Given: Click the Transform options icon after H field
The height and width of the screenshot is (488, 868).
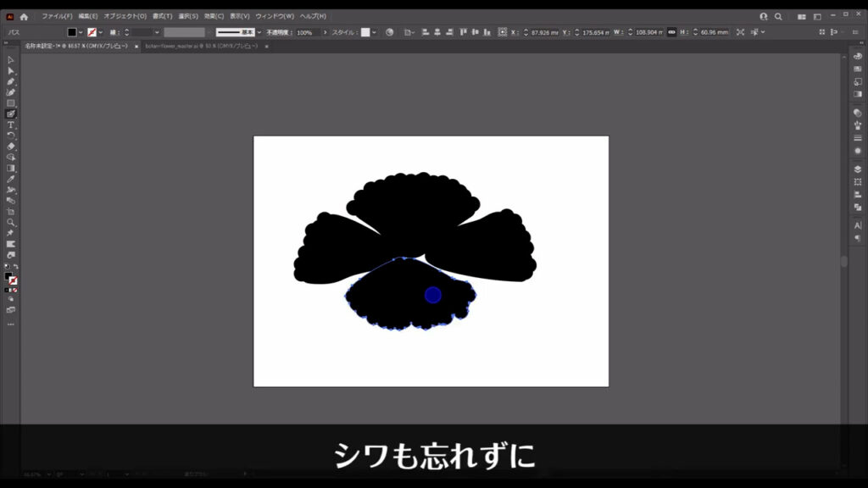Looking at the screenshot, I should [740, 32].
